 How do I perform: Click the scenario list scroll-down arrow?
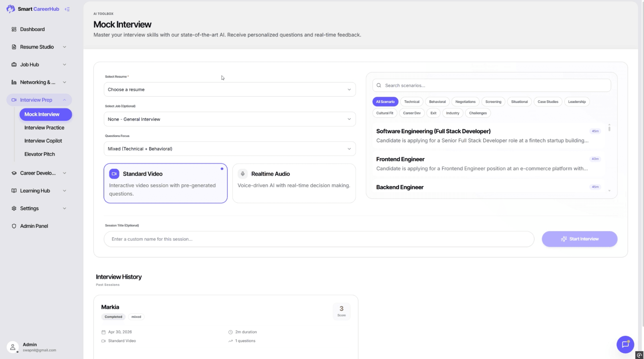point(609,191)
